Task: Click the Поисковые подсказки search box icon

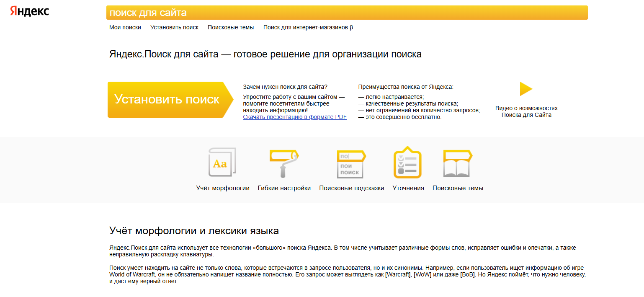Action: click(x=351, y=164)
